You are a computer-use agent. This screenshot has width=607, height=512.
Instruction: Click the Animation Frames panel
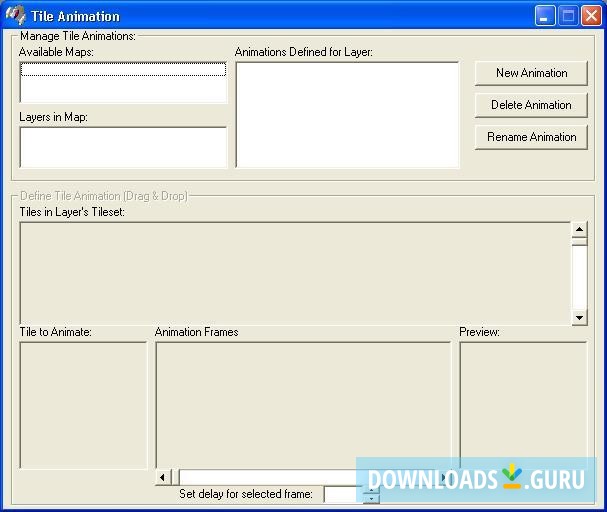click(x=303, y=405)
